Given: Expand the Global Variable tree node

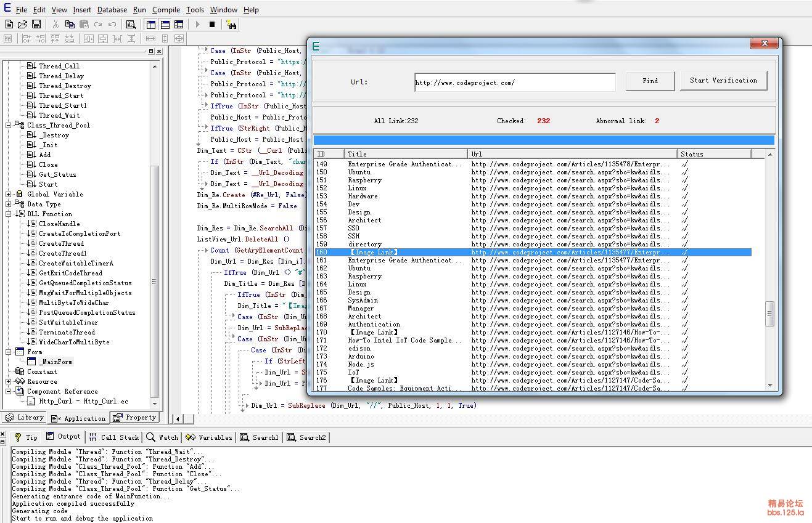Looking at the screenshot, I should tap(9, 194).
